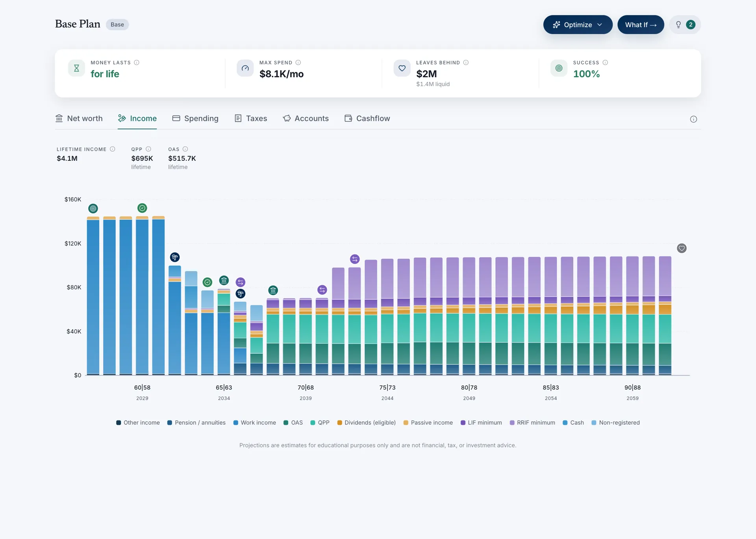
Task: Click the first tall work income bar
Action: click(x=93, y=296)
